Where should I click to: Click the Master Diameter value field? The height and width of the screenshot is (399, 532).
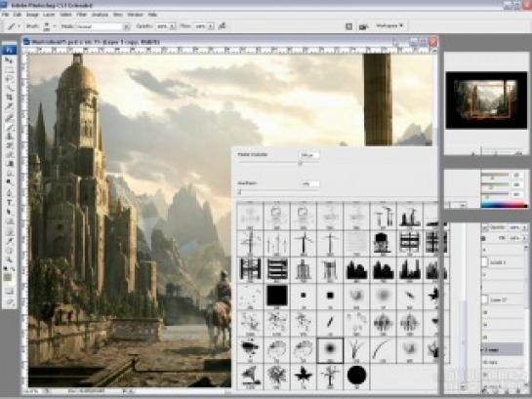[x=309, y=155]
